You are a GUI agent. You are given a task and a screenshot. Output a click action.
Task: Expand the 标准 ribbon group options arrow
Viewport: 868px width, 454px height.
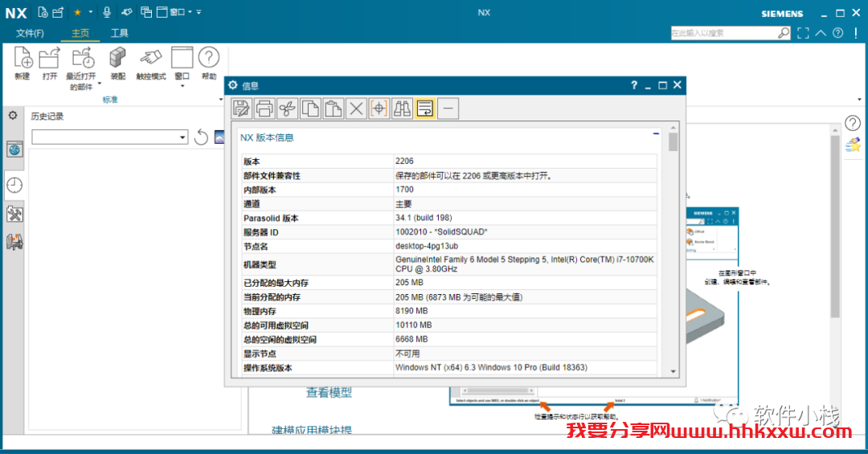[221, 100]
